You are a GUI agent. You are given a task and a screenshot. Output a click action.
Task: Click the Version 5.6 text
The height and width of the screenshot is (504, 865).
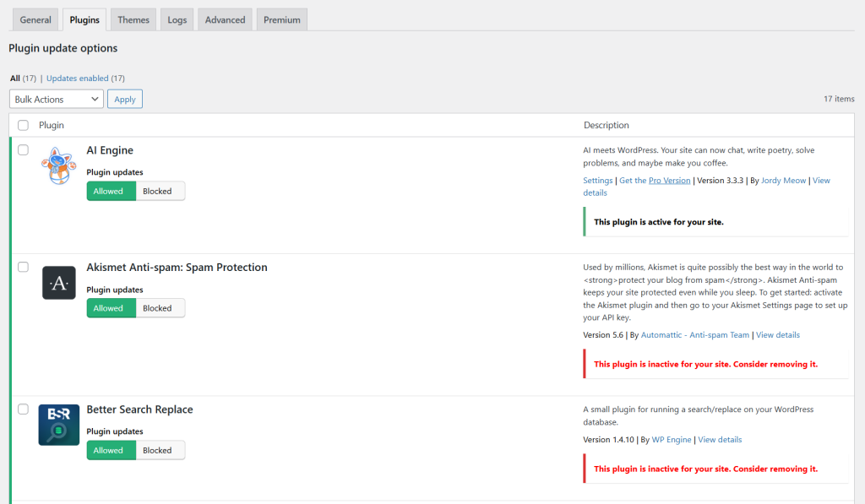603,334
